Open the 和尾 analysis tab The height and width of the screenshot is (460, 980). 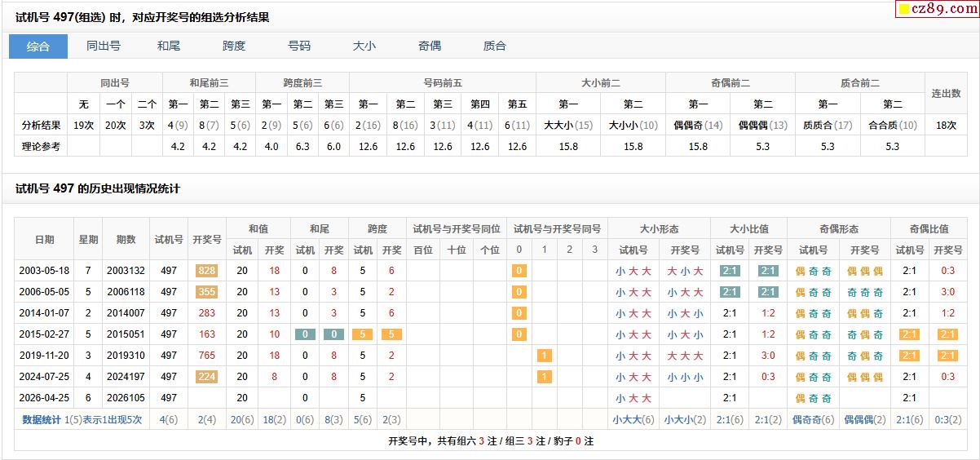pos(169,46)
